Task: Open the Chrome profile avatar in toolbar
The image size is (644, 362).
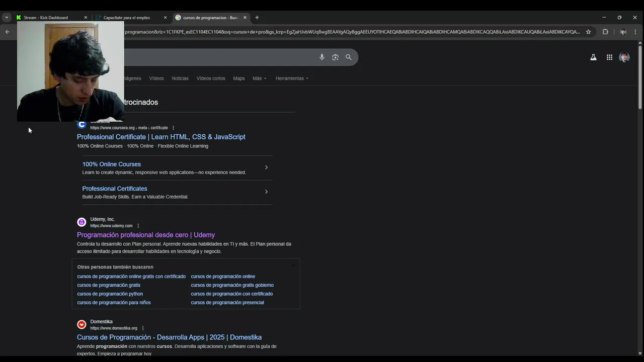Action: point(623,32)
